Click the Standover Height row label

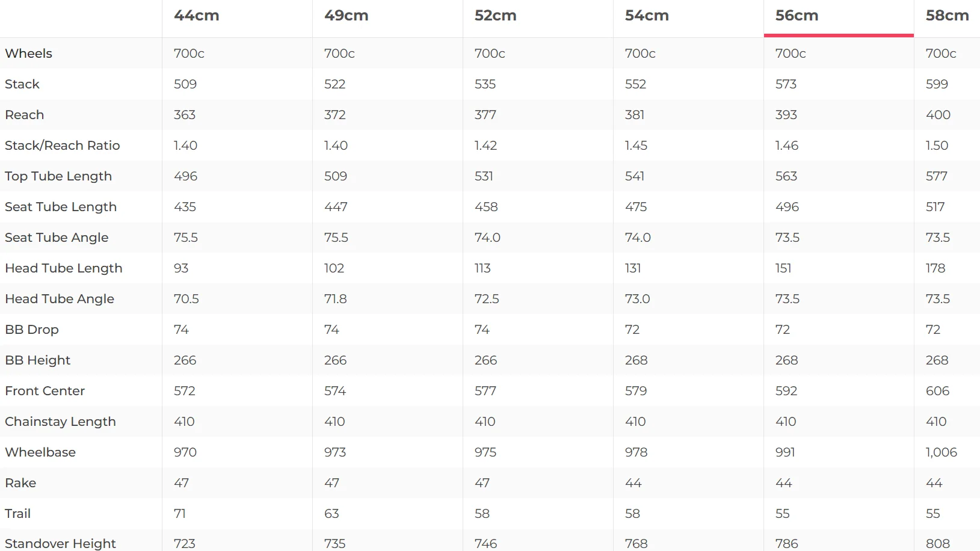tap(60, 543)
